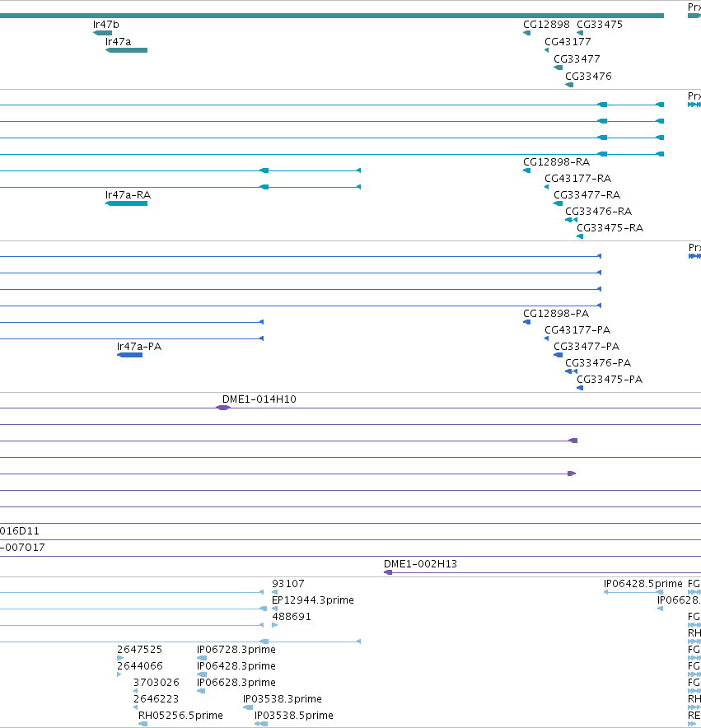The width and height of the screenshot is (701, 728).
Task: Select the CG33477-RA transcript glyph
Action: click(x=558, y=203)
